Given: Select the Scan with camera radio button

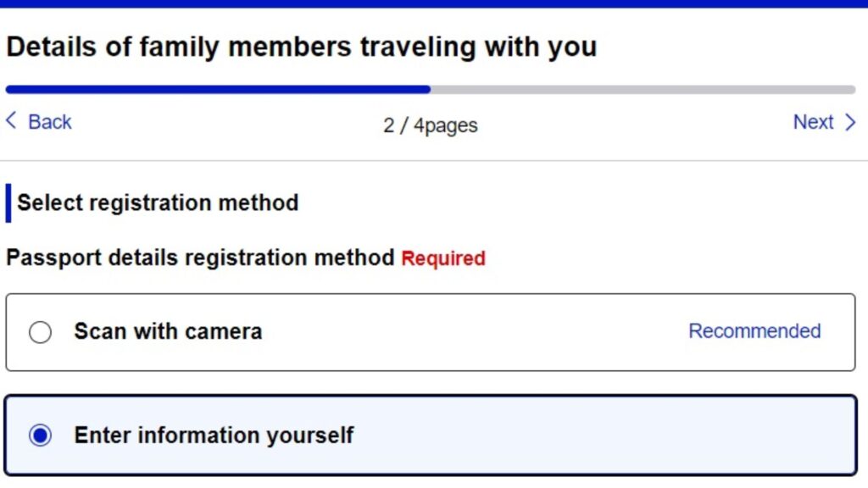Looking at the screenshot, I should (41, 332).
